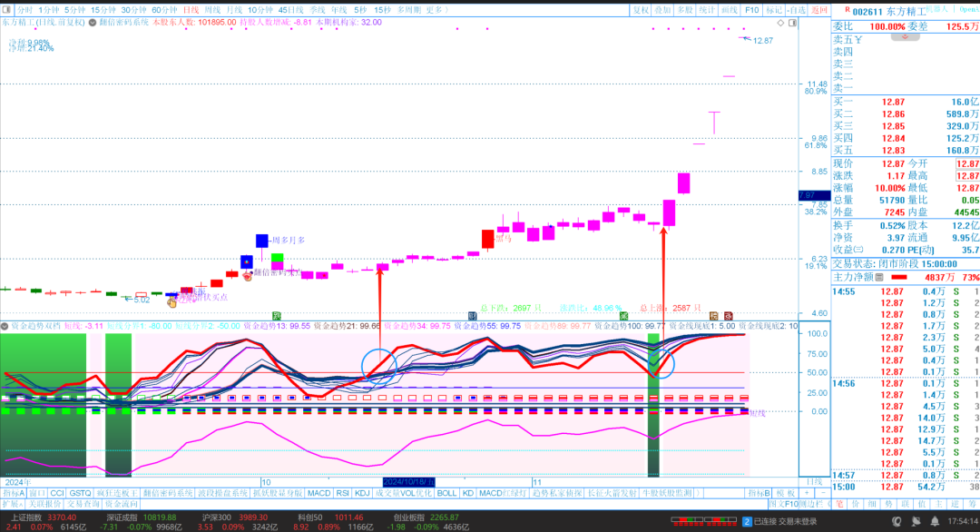Image resolution: width=980 pixels, height=532 pixels.
Task: Click the market breadth red-green bar
Action: (705, 521)
